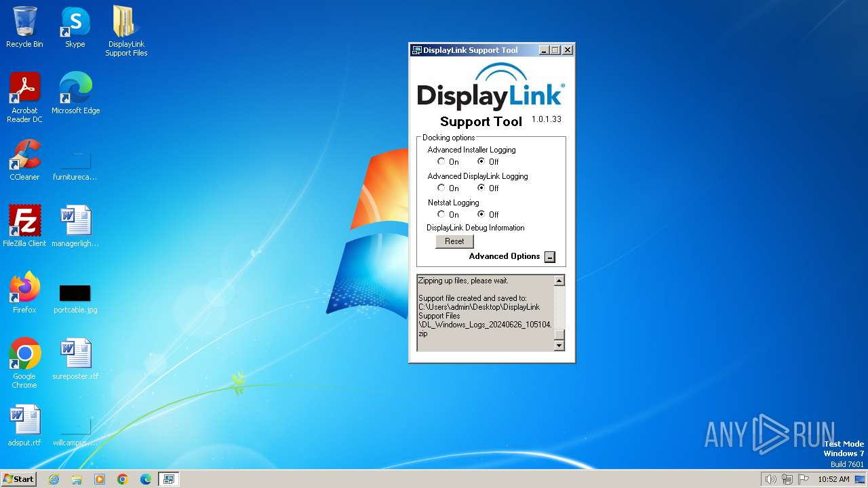
Task: Select the adsput.rtf document
Action: (24, 426)
